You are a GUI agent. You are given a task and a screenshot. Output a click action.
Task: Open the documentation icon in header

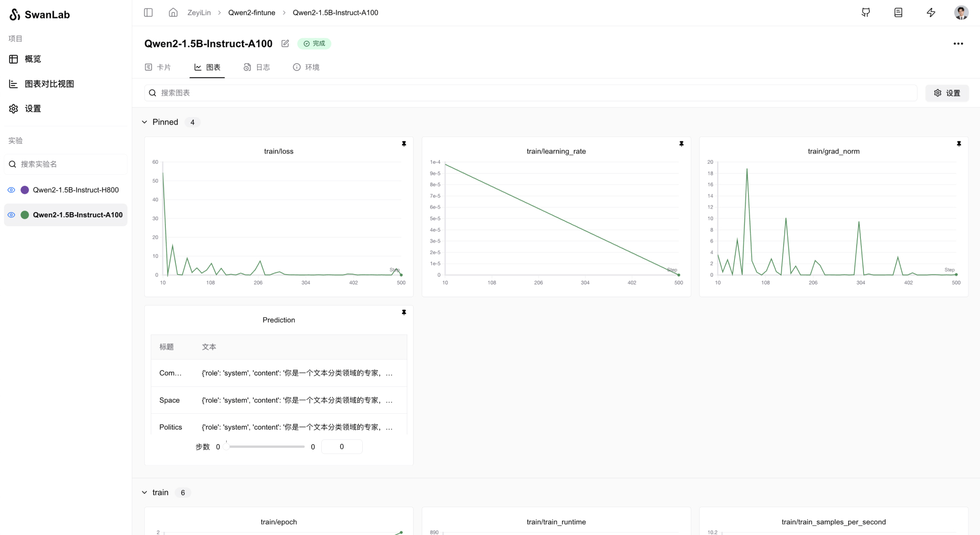(898, 13)
